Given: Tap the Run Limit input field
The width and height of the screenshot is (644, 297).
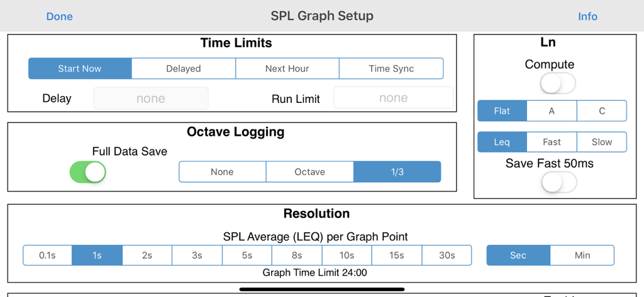Looking at the screenshot, I should [394, 97].
